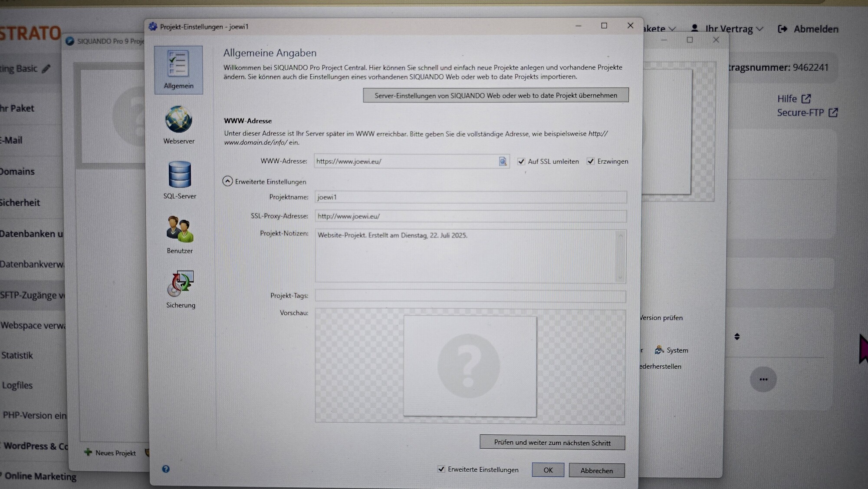Open the Benutzer settings section
The width and height of the screenshot is (868, 489).
(179, 235)
